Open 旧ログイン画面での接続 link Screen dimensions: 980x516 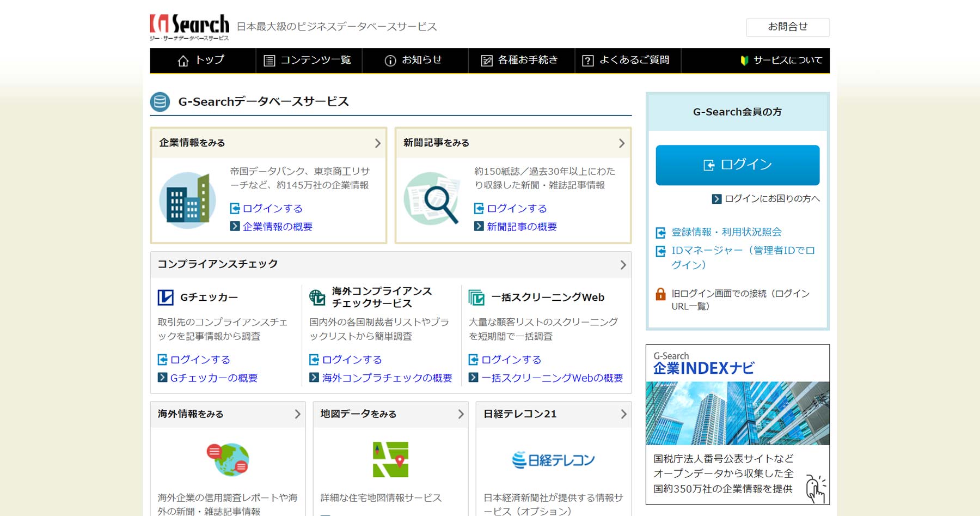[740, 300]
